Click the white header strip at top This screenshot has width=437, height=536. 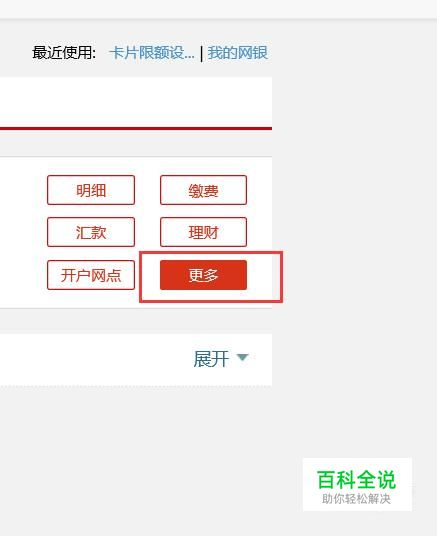218,9
